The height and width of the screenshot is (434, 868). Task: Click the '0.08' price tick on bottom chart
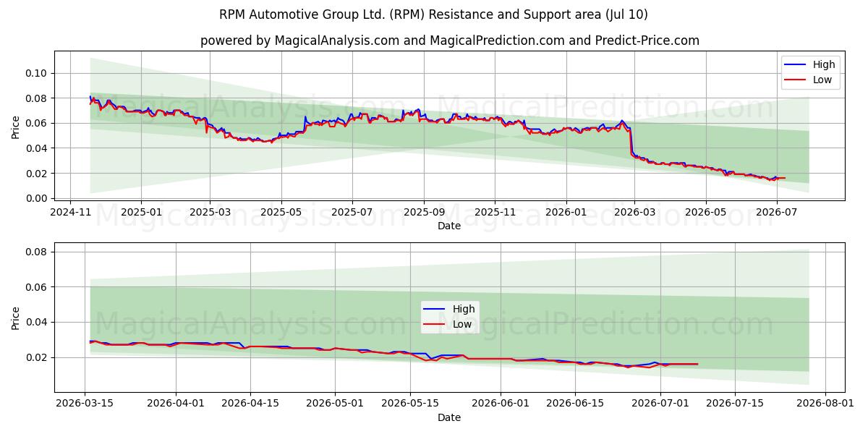click(37, 252)
